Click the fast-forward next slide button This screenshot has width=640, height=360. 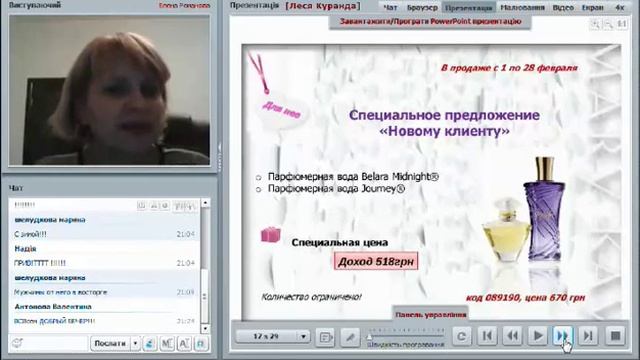tap(563, 336)
